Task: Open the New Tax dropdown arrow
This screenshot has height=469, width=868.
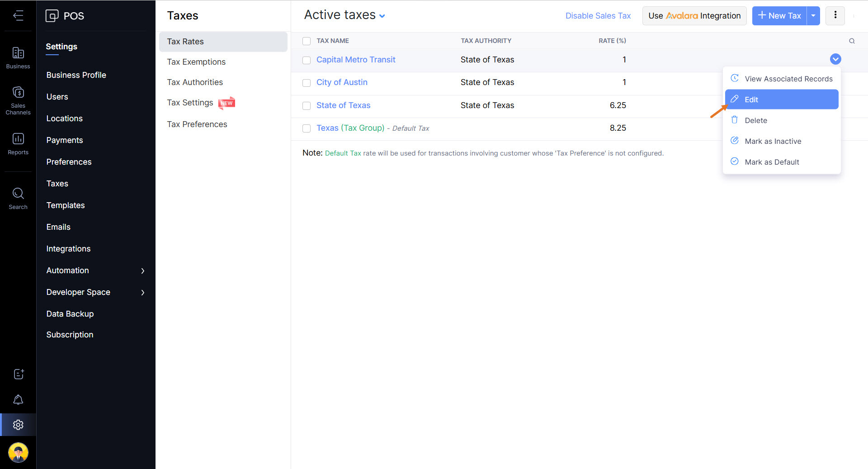Action: 813,16
